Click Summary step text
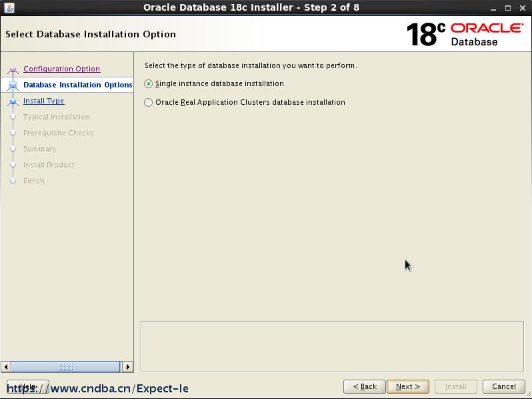Viewport: 532px width, 399px height. coord(40,149)
